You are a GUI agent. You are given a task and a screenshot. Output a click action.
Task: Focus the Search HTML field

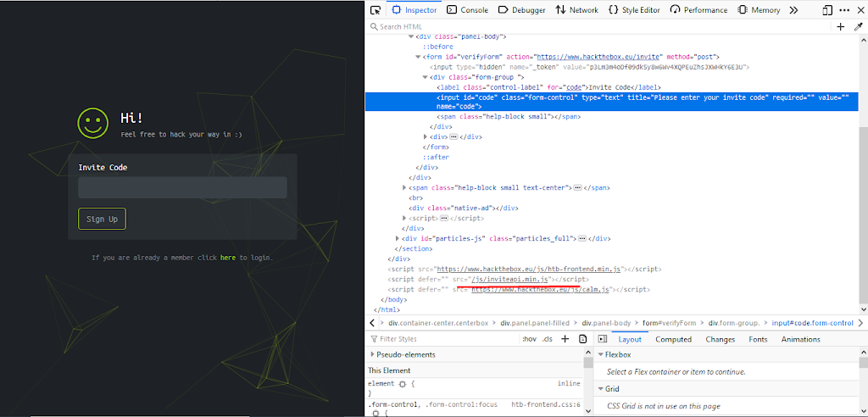(601, 26)
